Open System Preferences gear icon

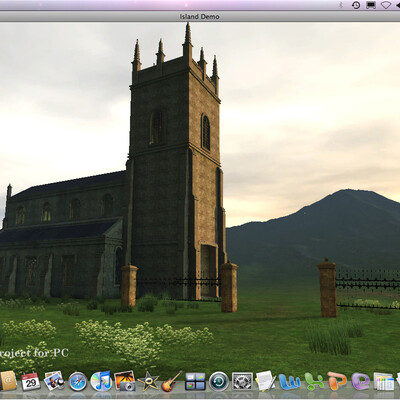coord(242,381)
